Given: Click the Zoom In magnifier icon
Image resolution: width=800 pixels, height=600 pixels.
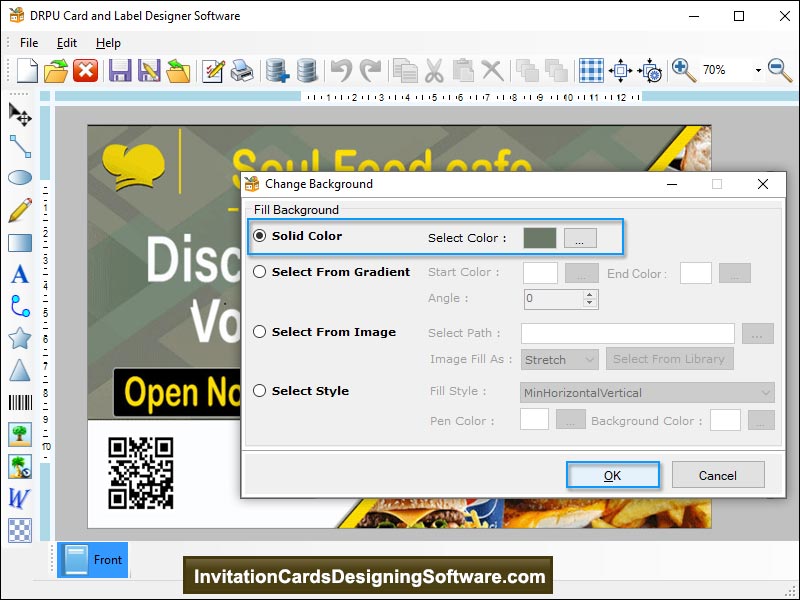Looking at the screenshot, I should tap(680, 70).
